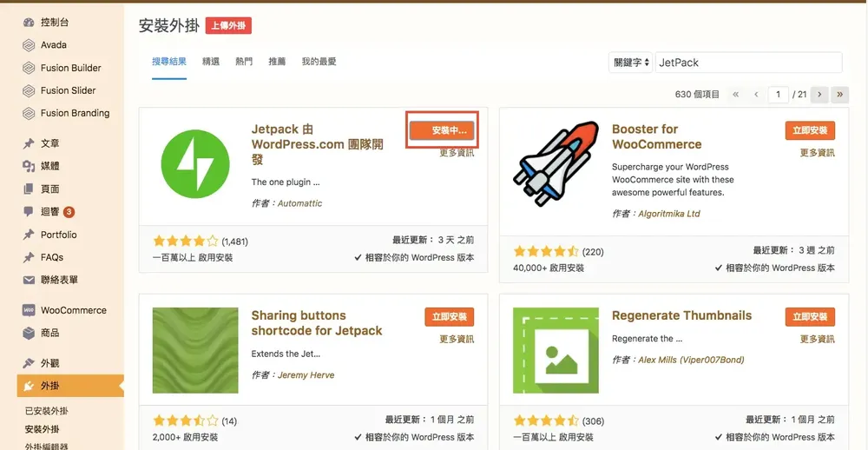
Task: Click the Fusion Builder sidebar icon
Action: pos(29,68)
